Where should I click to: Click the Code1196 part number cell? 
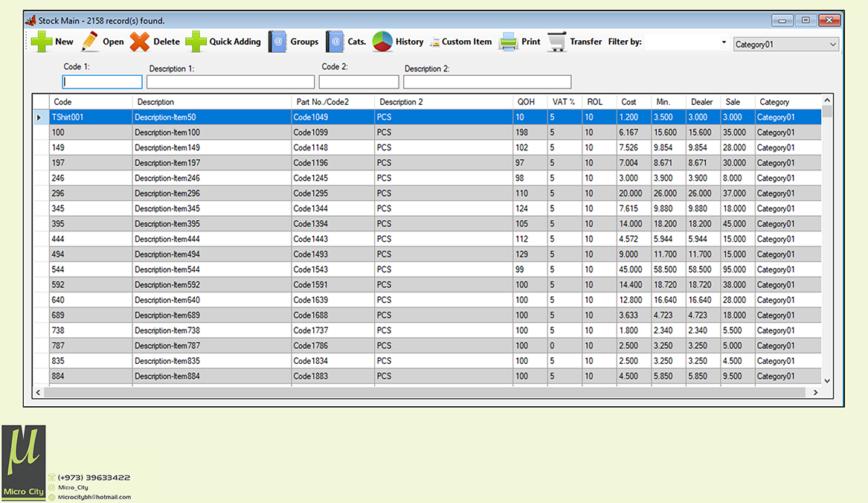click(332, 163)
